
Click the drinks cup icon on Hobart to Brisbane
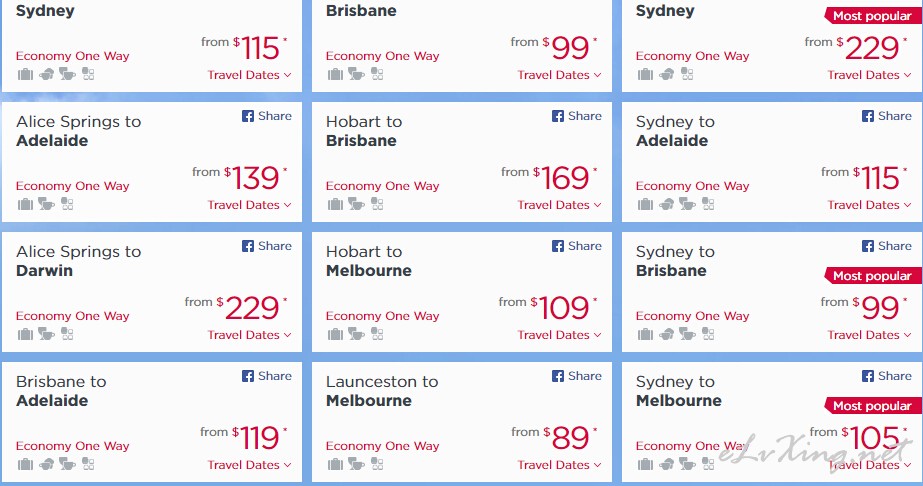pos(356,204)
